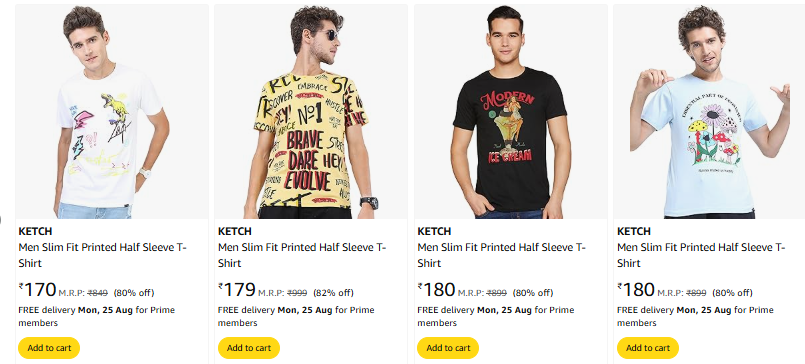The width and height of the screenshot is (805, 364).
Task: Open the title link under the light blue T-shirt
Action: tap(701, 255)
